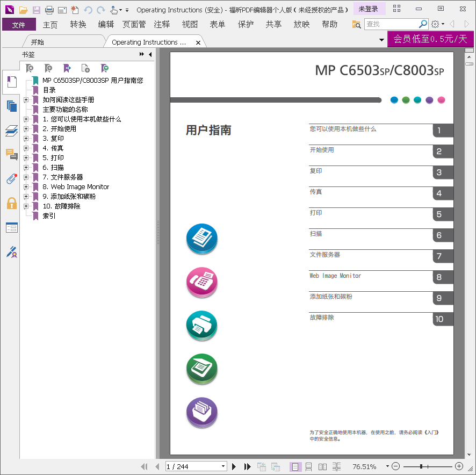The image size is (476, 475).
Task: Open the 文件 menu
Action: click(19, 24)
